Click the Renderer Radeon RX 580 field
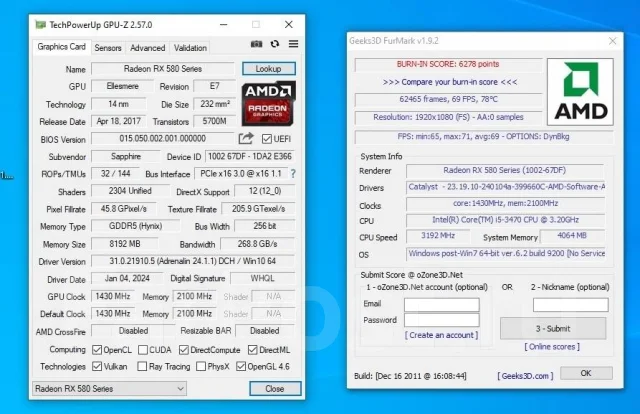This screenshot has width=640, height=414. [x=505, y=170]
